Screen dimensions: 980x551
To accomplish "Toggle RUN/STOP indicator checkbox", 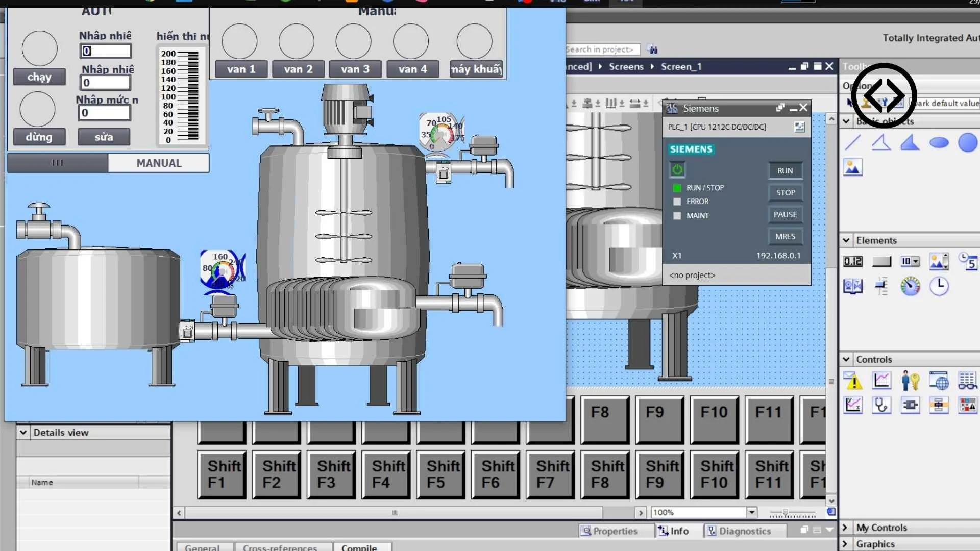I will (676, 187).
